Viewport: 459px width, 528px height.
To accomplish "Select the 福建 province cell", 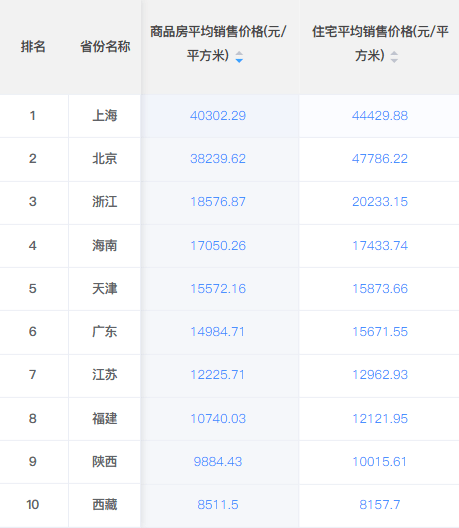I will point(105,419).
